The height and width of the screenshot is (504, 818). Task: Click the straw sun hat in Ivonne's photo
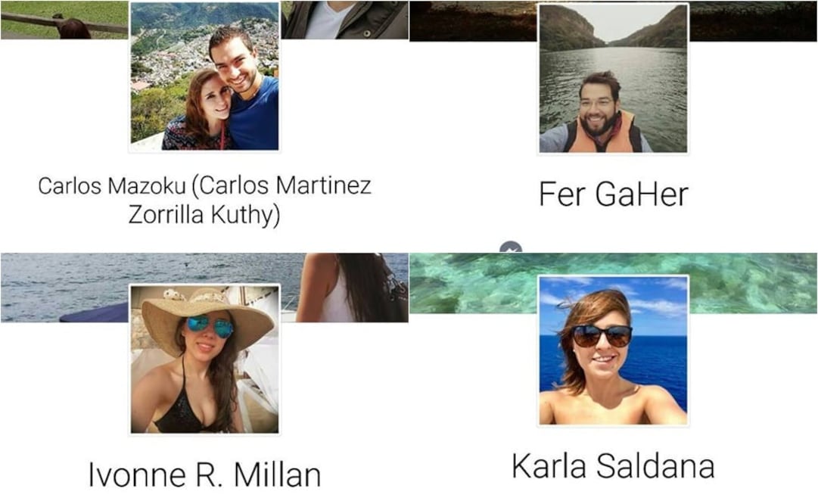click(x=207, y=315)
